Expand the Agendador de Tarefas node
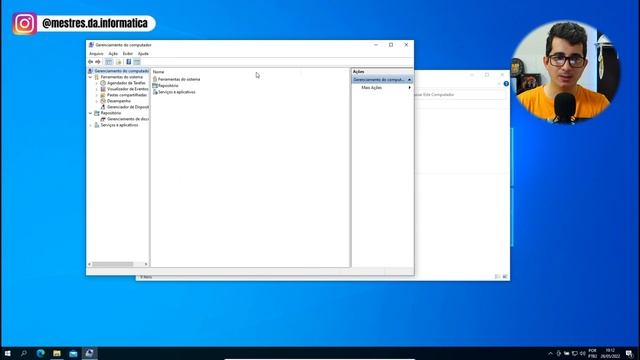Viewport: 640px width, 360px height. click(x=97, y=83)
